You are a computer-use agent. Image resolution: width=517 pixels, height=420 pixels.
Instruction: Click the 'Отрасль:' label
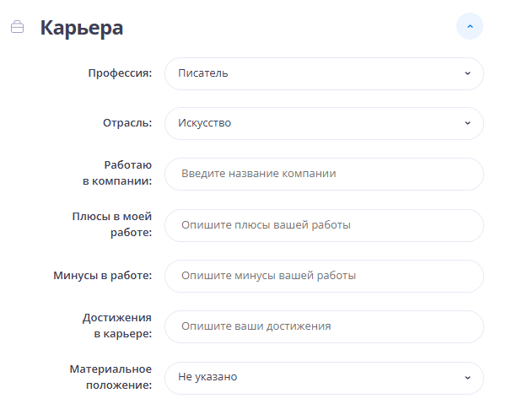coord(127,123)
